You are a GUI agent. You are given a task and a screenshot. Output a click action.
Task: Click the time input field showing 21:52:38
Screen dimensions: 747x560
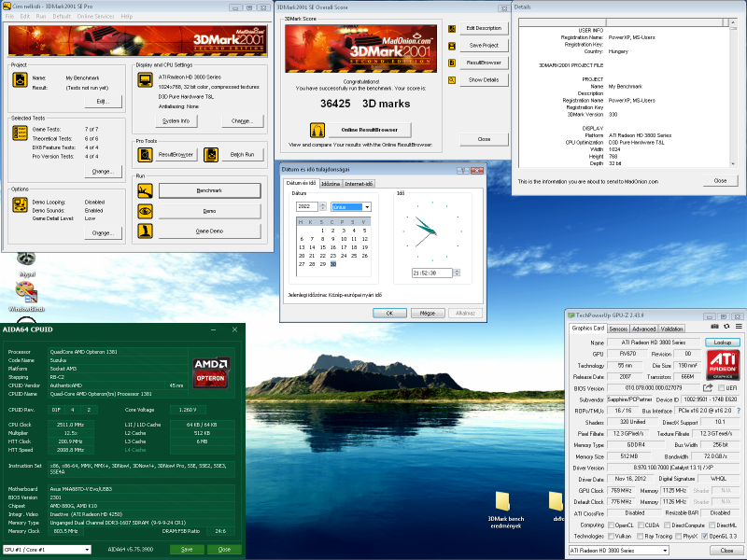point(432,273)
